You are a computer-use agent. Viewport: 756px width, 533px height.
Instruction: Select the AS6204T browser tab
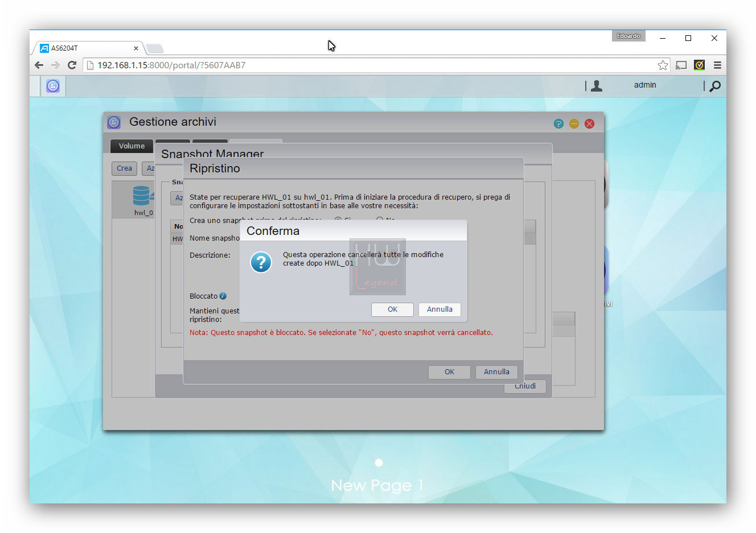88,48
